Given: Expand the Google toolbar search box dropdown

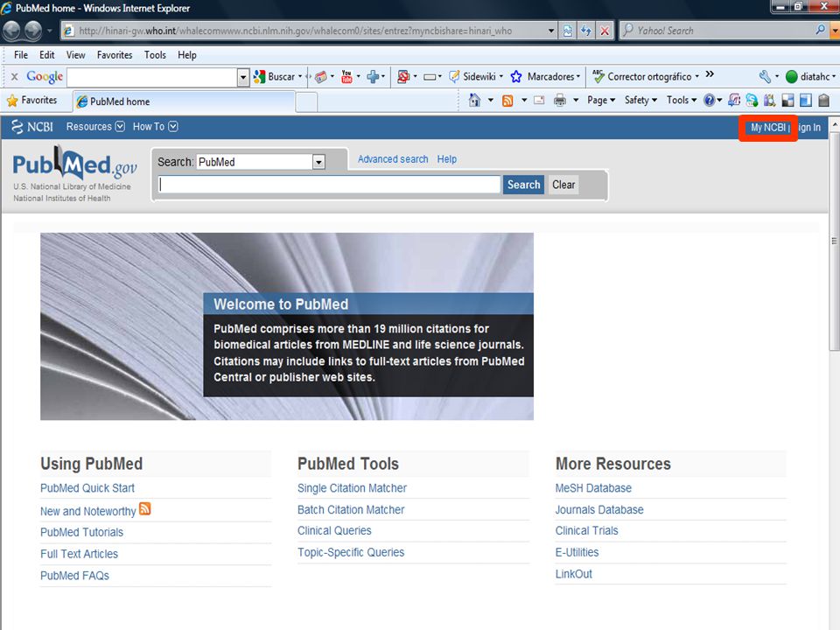Looking at the screenshot, I should [x=243, y=77].
